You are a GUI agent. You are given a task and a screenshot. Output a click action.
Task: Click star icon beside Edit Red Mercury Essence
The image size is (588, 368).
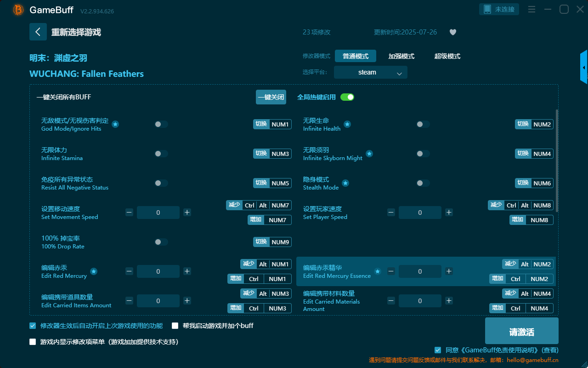378,271
